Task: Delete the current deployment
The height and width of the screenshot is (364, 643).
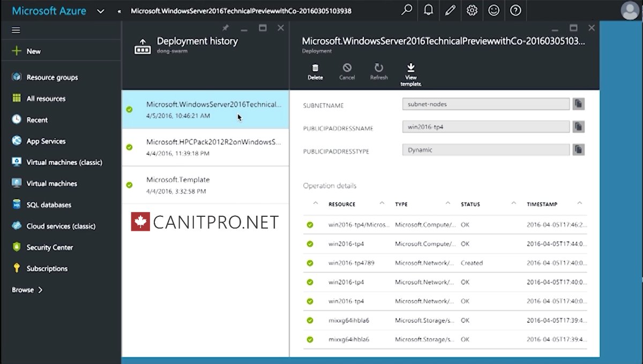Action: [315, 71]
